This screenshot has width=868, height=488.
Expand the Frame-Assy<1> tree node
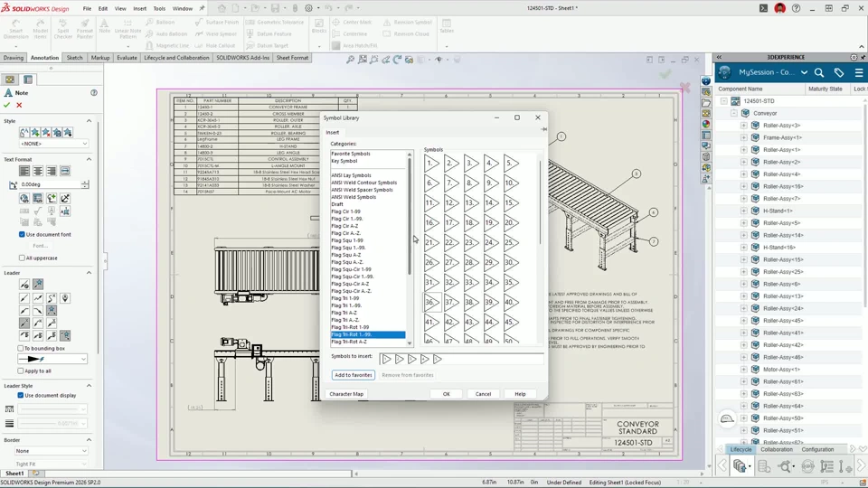[743, 137]
